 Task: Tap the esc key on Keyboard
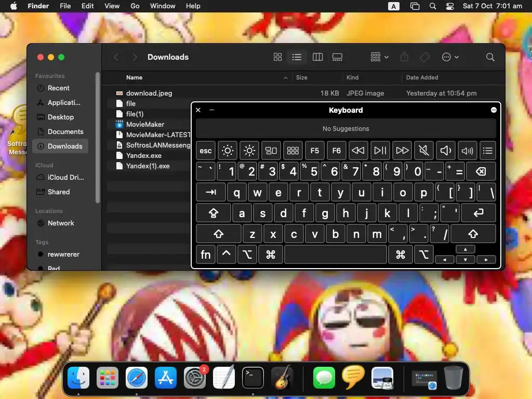coord(206,151)
